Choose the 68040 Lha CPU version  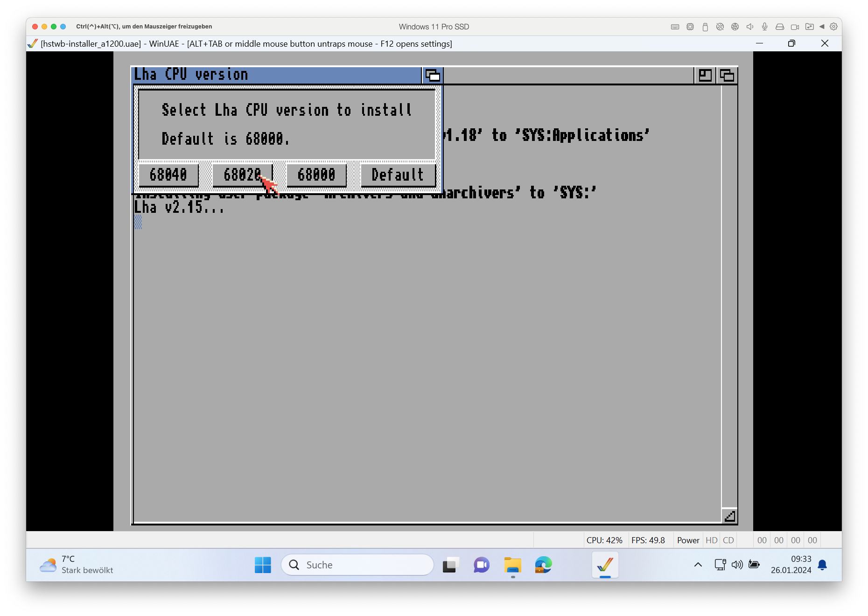[168, 175]
